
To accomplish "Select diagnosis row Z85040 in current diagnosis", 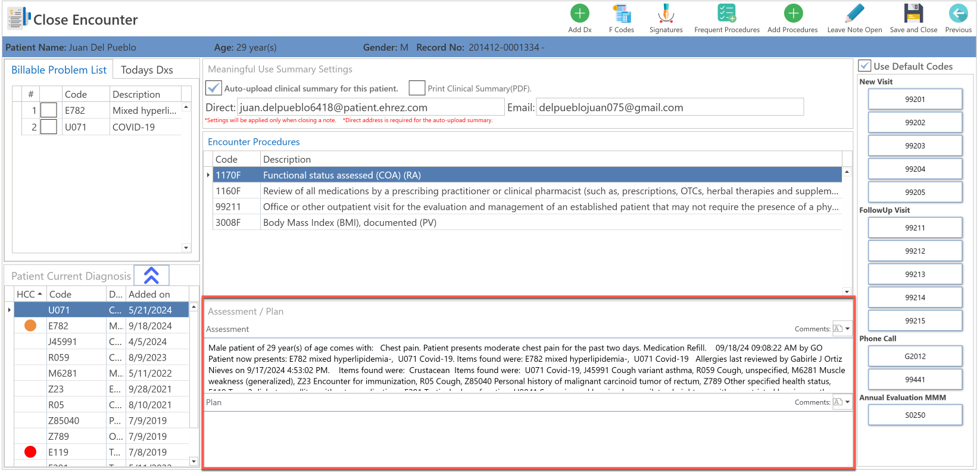I will [x=101, y=420].
